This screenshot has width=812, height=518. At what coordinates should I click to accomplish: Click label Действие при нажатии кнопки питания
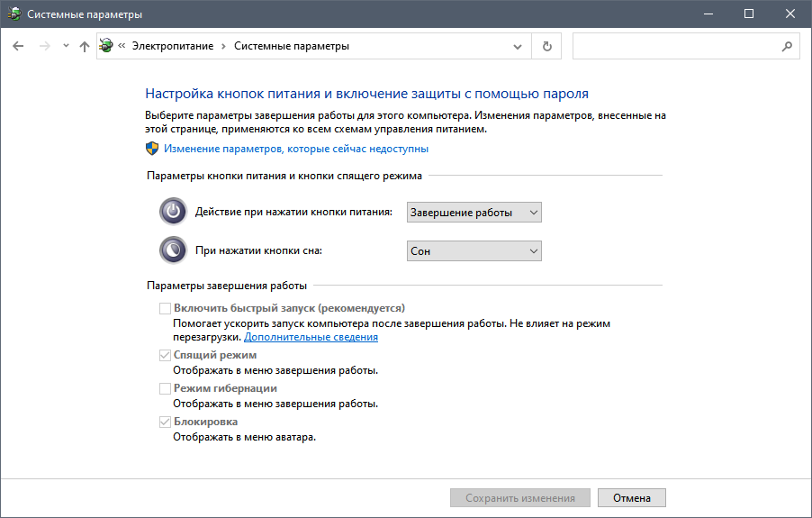pos(293,212)
